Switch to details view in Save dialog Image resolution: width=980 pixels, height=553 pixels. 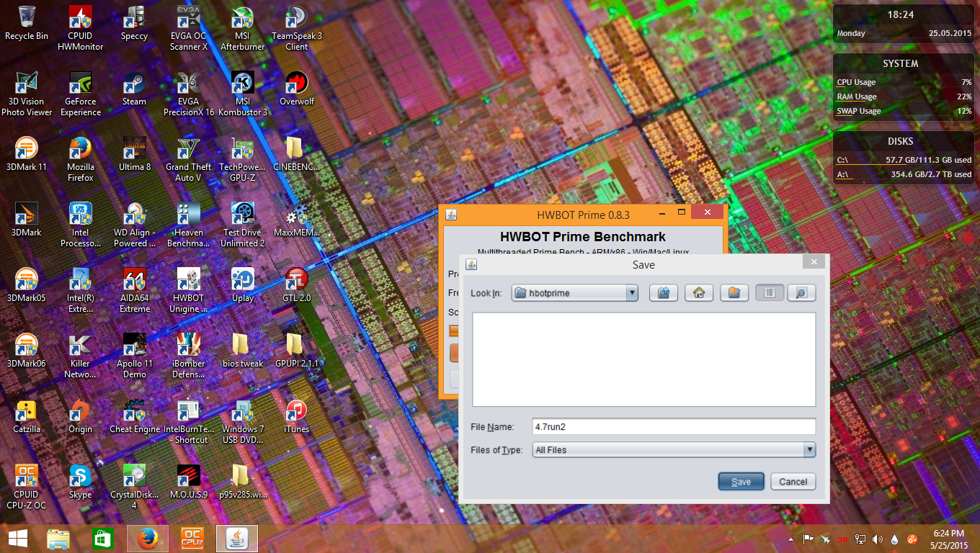801,292
